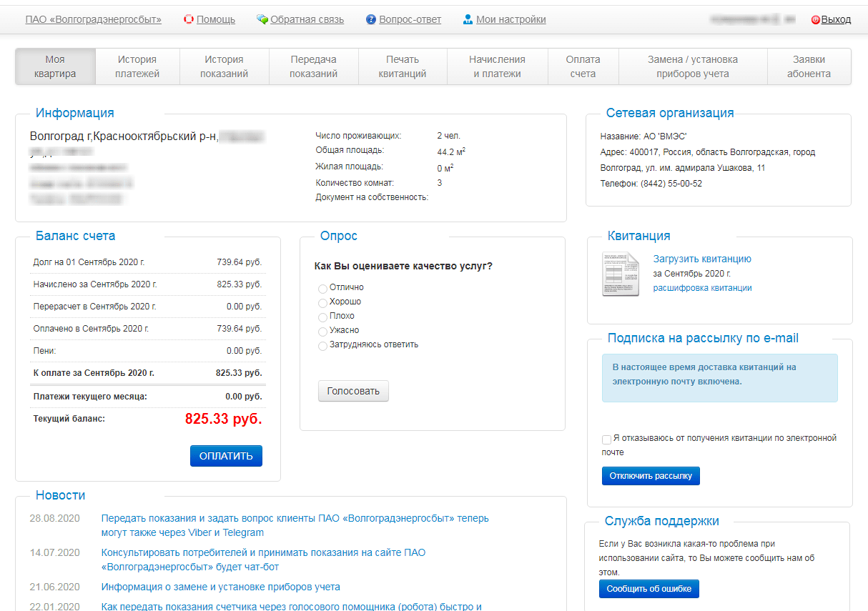Open the Загрузить квитанцию link
The image size is (868, 611).
701,259
